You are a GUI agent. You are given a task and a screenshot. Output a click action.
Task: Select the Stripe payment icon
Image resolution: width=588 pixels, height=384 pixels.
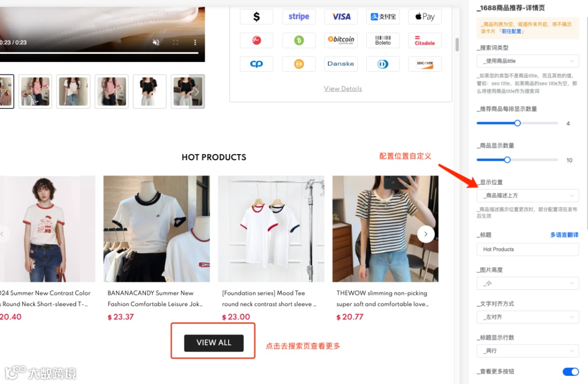pos(299,16)
